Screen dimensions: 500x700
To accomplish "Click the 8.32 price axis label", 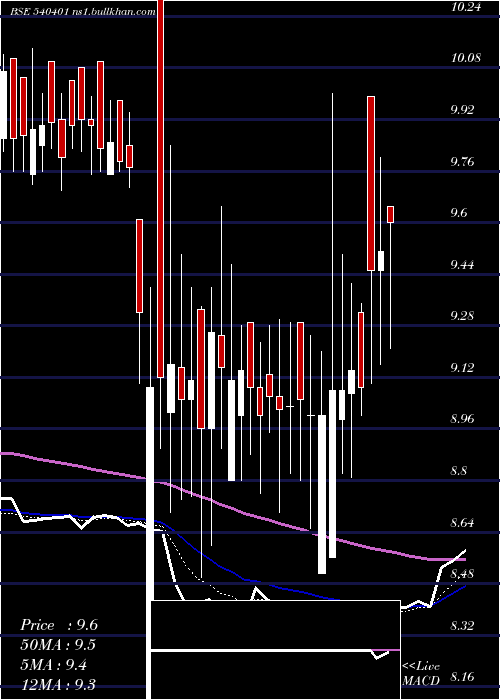I will pos(462,625).
